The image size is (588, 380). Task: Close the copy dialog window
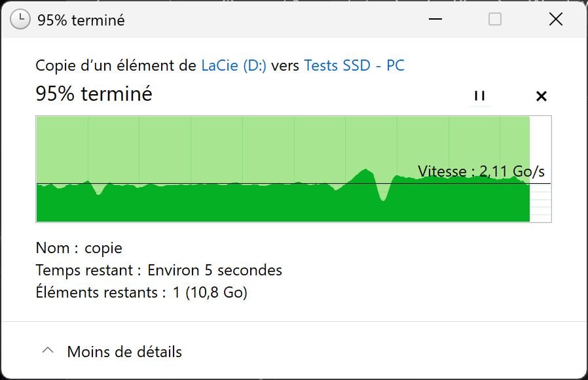pos(555,20)
